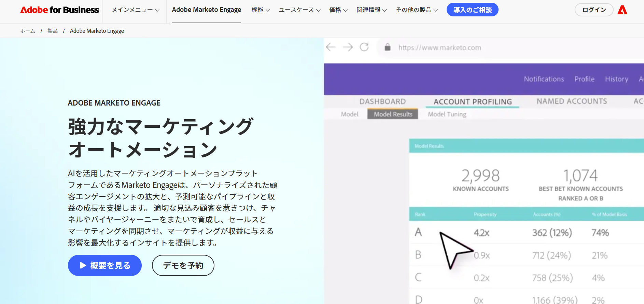
Task: Click the Rank column header
Action: tap(420, 214)
